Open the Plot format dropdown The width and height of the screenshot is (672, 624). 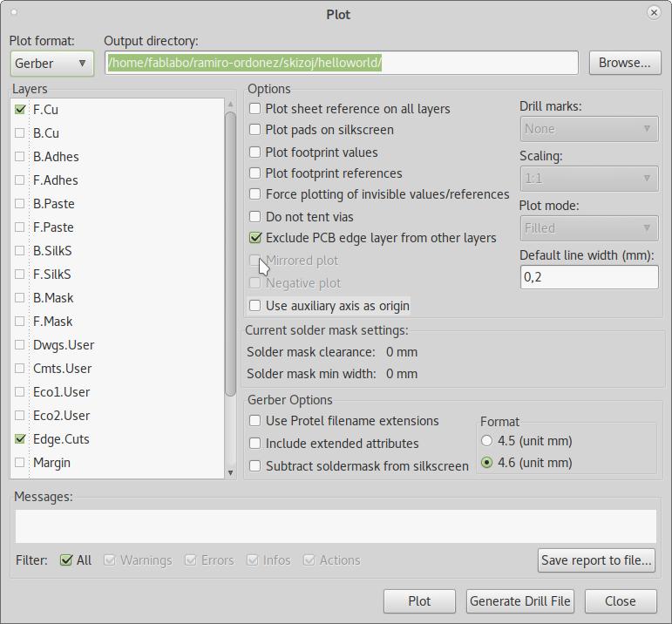tap(51, 64)
